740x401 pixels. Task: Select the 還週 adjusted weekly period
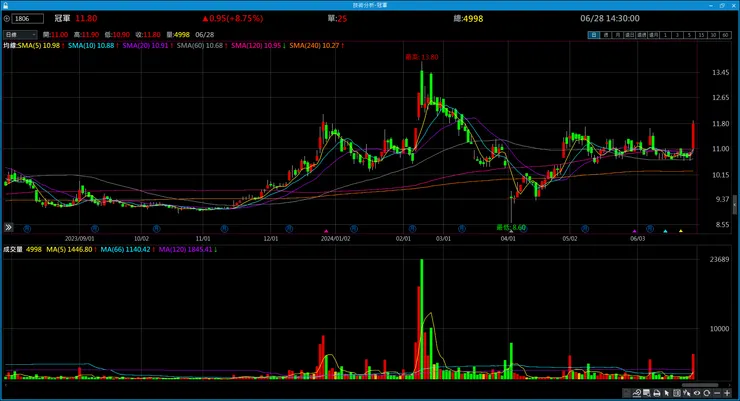point(642,35)
